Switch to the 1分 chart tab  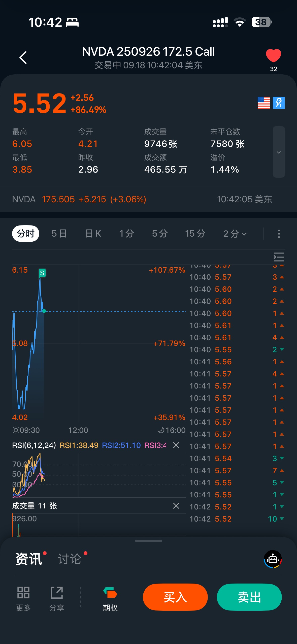tap(126, 234)
